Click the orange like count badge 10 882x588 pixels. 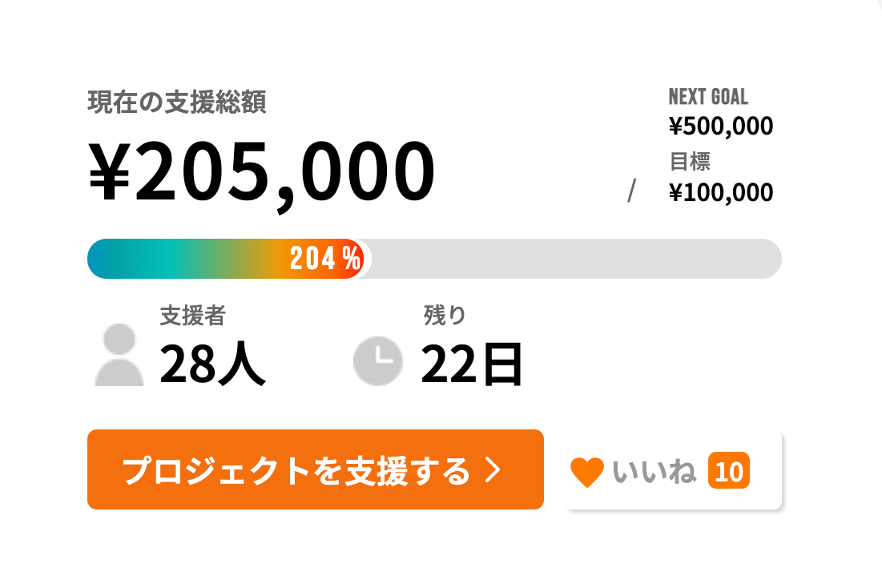pos(729,470)
